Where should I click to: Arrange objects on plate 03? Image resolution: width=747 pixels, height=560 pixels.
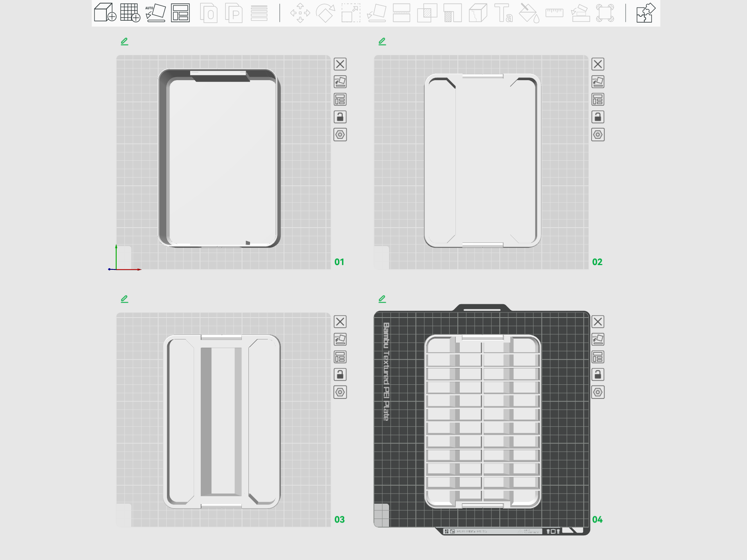(340, 357)
